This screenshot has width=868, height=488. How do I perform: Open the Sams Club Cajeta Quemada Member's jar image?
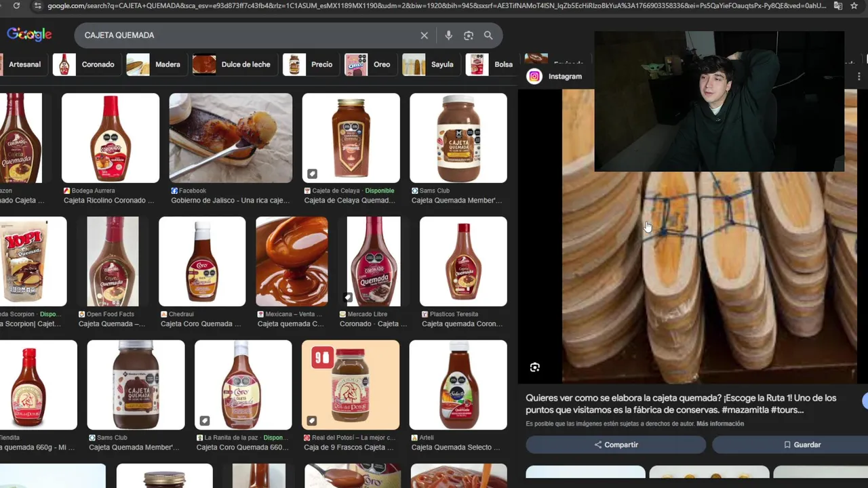(458, 138)
